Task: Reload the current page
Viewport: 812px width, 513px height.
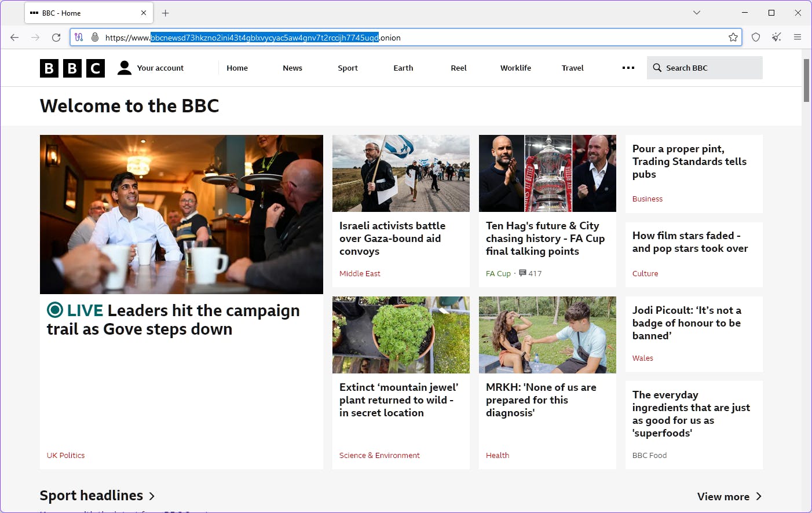Action: coord(56,38)
